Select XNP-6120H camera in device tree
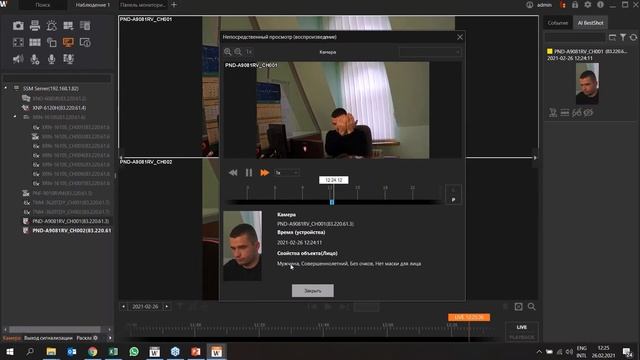The image size is (640, 360). pos(59,108)
